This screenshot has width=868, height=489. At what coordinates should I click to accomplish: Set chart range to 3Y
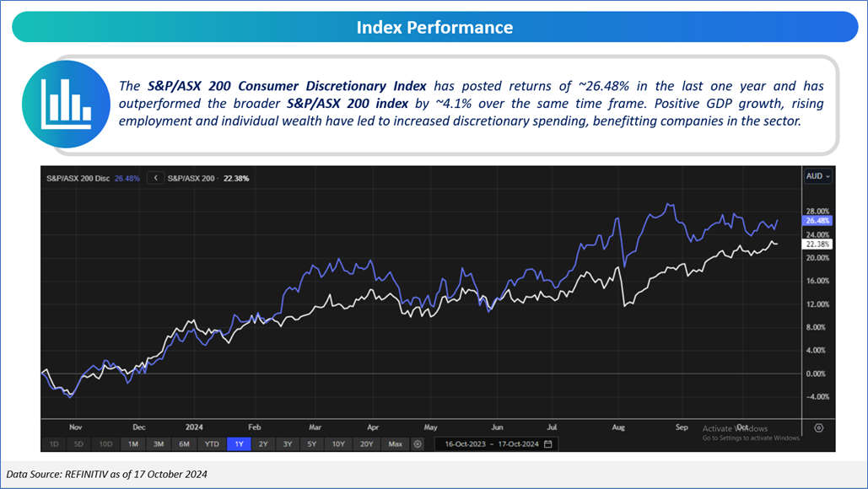click(x=288, y=444)
